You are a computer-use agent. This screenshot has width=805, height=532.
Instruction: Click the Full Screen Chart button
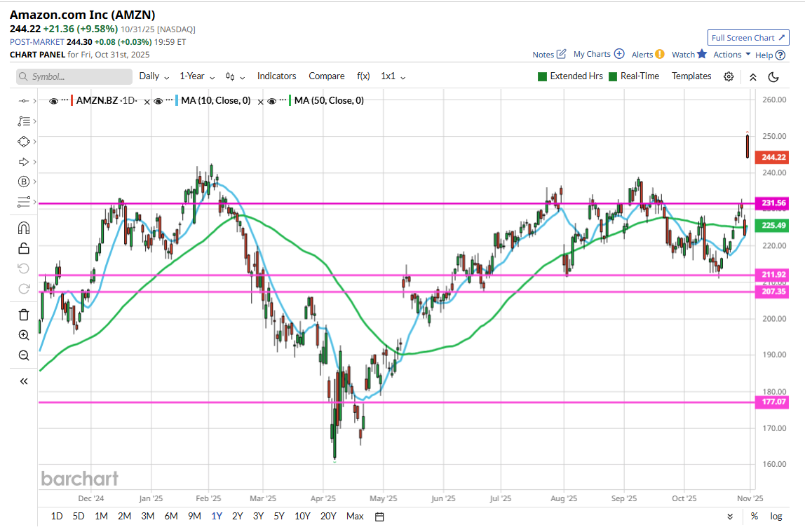click(x=747, y=38)
